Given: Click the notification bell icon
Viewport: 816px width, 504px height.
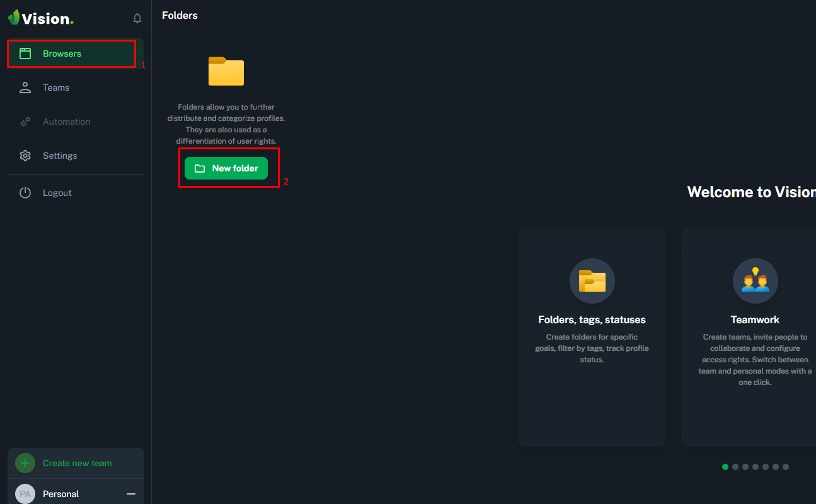Looking at the screenshot, I should (137, 19).
